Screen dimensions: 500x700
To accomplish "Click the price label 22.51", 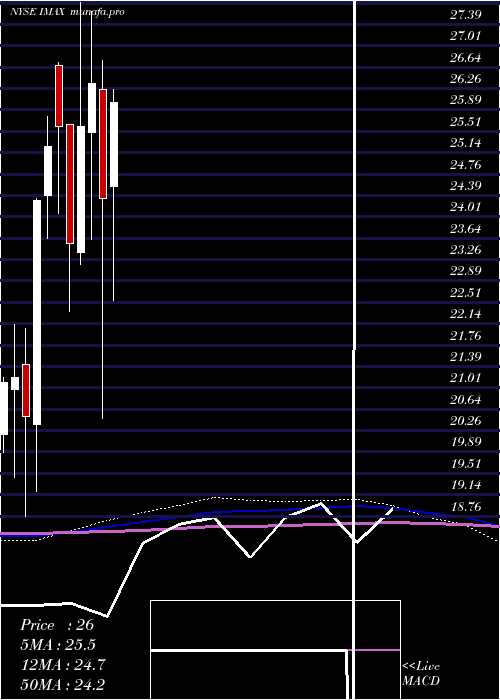I will pos(465,292).
